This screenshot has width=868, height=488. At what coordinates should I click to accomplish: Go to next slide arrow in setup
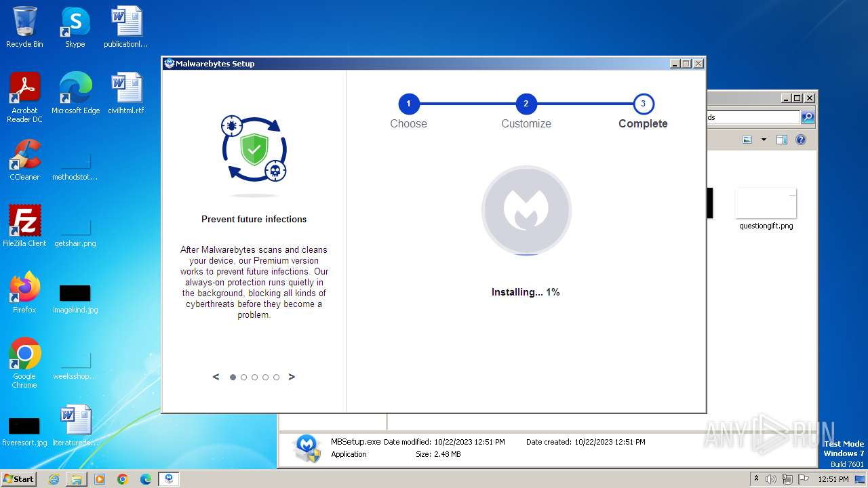pyautogui.click(x=292, y=377)
